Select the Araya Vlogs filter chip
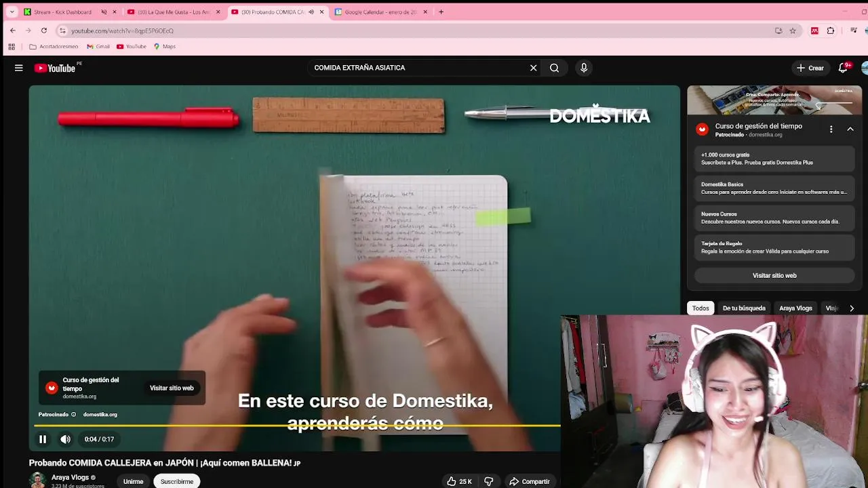This screenshot has height=488, width=868. (795, 308)
